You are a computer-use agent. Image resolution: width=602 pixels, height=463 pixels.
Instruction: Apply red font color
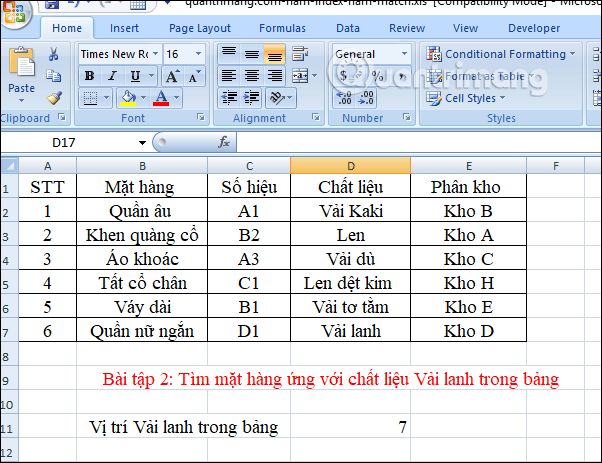(x=161, y=98)
